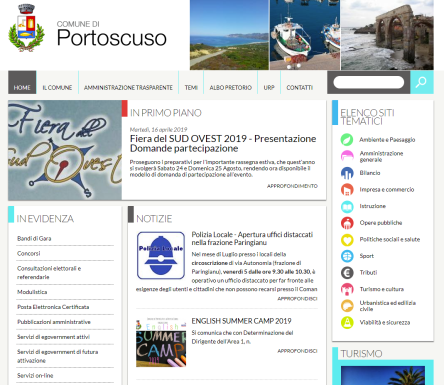Click the Turismo e cultura icon
Image resolution: width=444 pixels, height=385 pixels.
point(347,289)
